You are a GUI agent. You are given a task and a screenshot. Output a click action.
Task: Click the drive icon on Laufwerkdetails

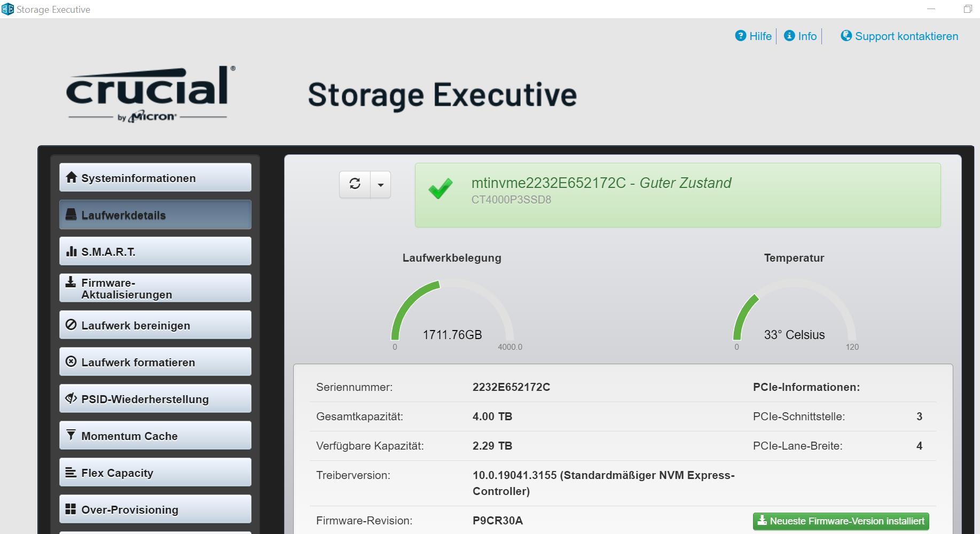[x=71, y=214]
